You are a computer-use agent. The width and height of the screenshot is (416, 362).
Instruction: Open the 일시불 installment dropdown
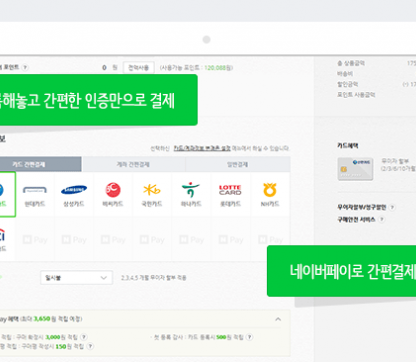tap(76, 278)
